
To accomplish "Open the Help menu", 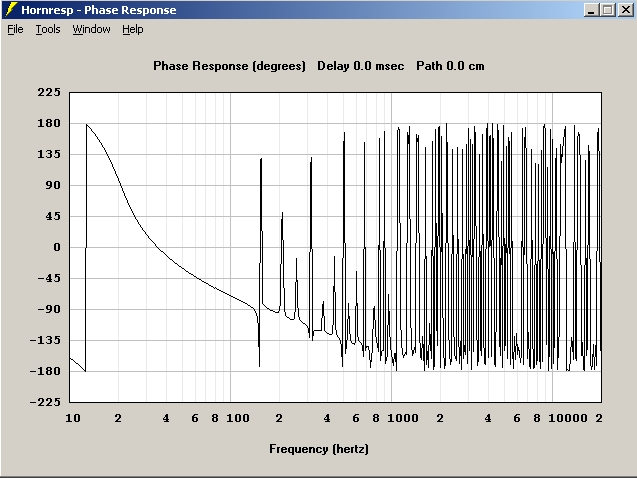I will [133, 29].
